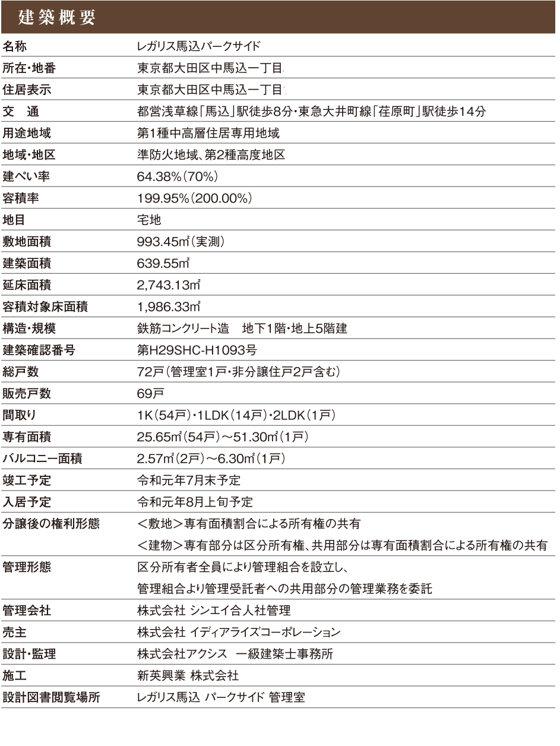Click the 竣工予定 date 令和元年7月末予定
The width and height of the screenshot is (560, 746).
tap(189, 481)
